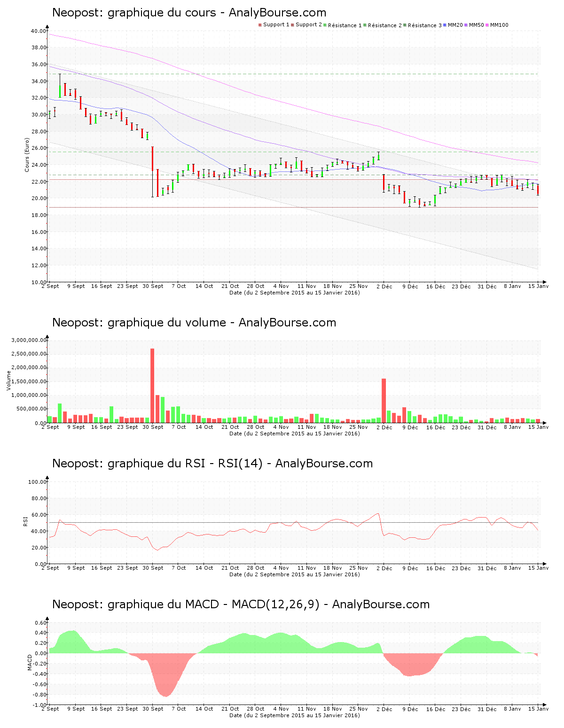
Task: Click the pink MM100 legend swatch
Action: [487, 25]
